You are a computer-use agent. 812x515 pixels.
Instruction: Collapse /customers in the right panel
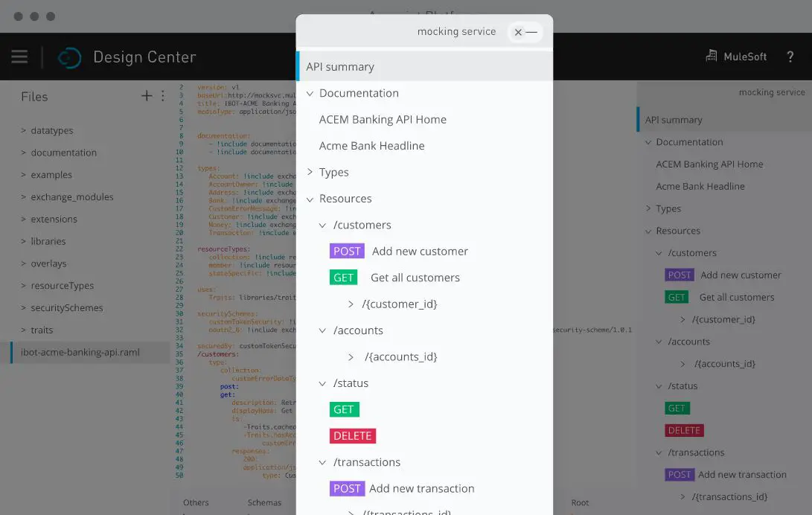(659, 253)
